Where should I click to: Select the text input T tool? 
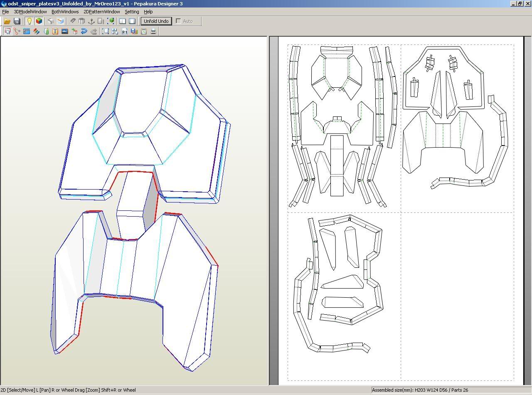coord(55,31)
